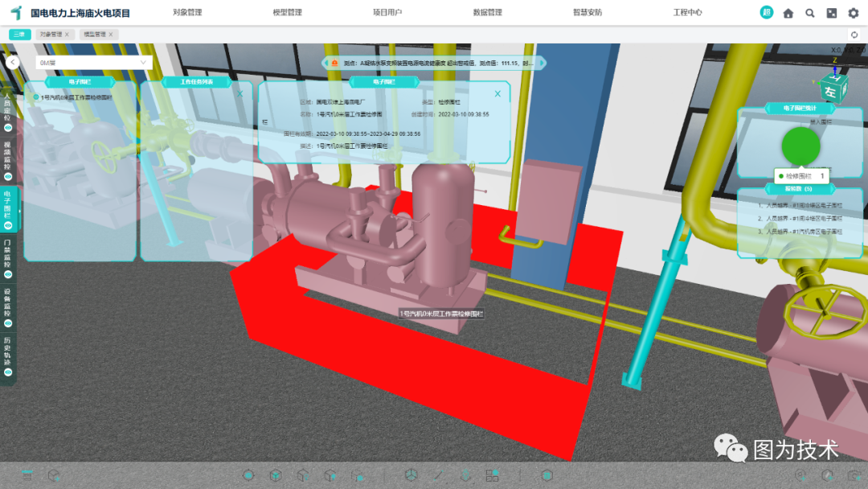Open 智慧安防 in top navigation
The height and width of the screenshot is (489, 868).
click(587, 13)
